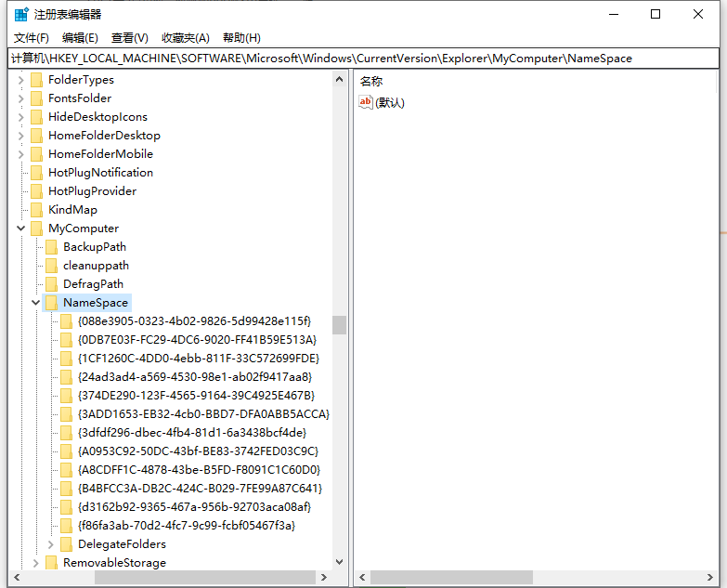Open the 文件(F) menu
This screenshot has height=588, width=727.
coord(32,38)
